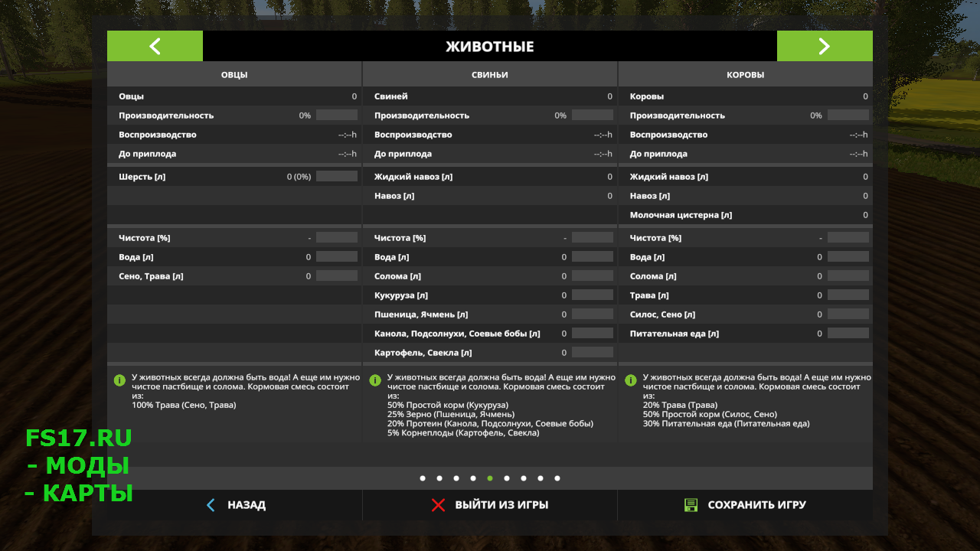Click sheep Чистота [%] bar

click(x=337, y=238)
